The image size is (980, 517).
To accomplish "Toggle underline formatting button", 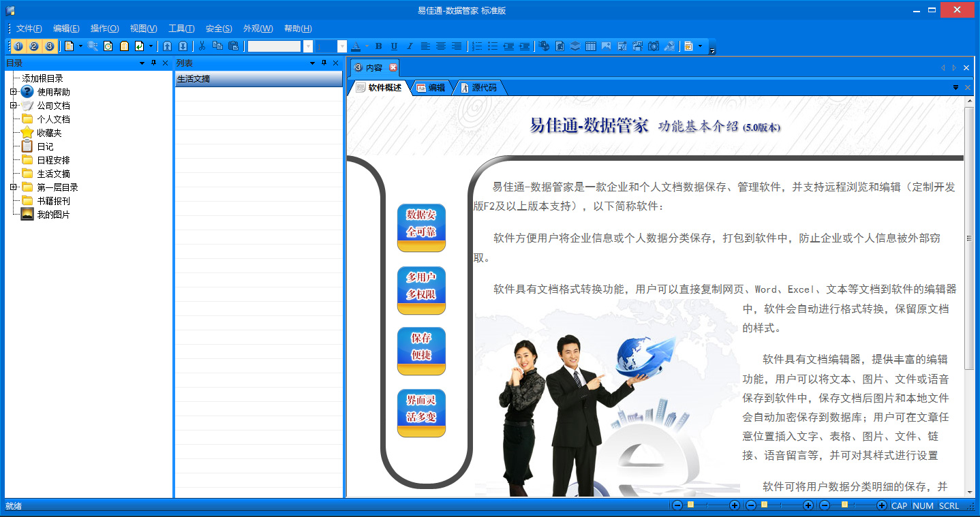I will point(395,46).
